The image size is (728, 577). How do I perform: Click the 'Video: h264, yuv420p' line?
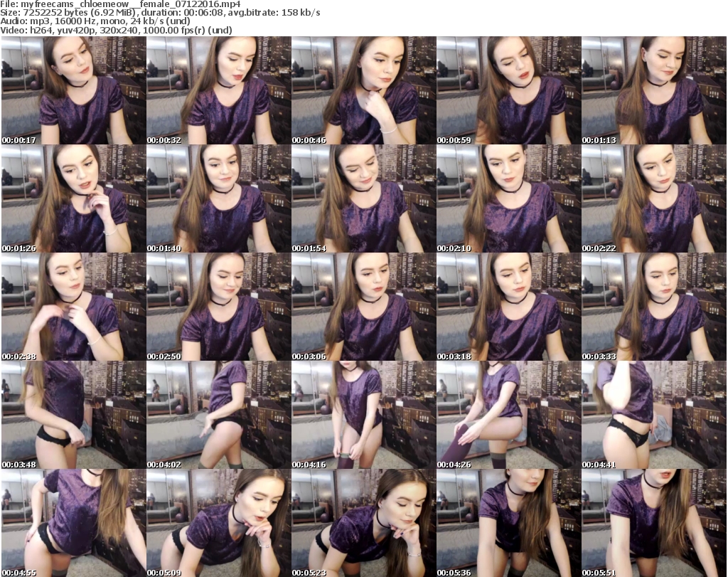pyautogui.click(x=116, y=30)
